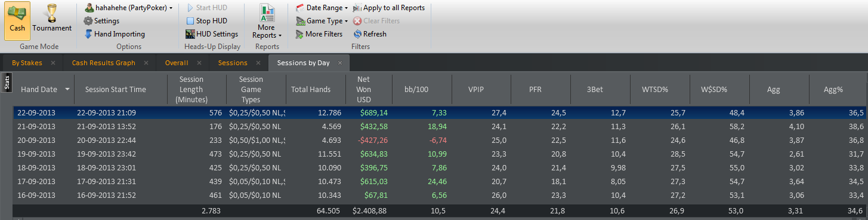The image size is (868, 220).
Task: Sort by W$SD% column header
Action: click(715, 89)
